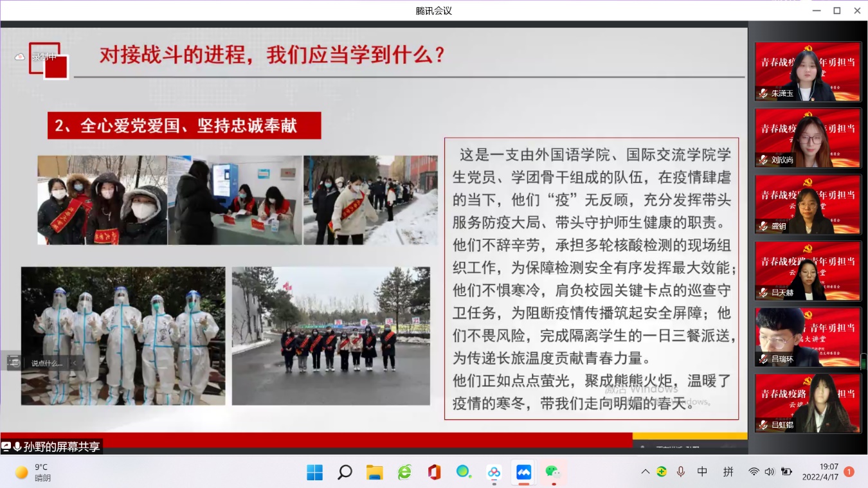Select 朱漪玉's participant video tile
The image size is (868, 488).
coord(808,71)
